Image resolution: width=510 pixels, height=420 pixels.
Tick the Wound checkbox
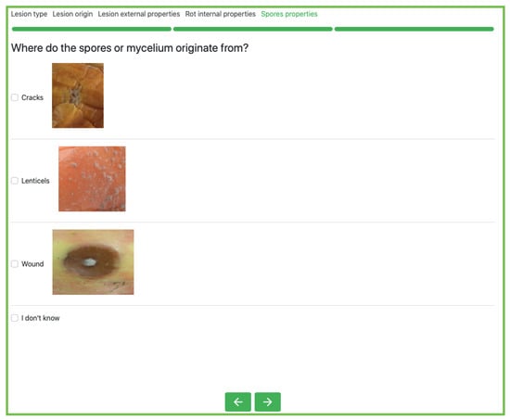15,264
